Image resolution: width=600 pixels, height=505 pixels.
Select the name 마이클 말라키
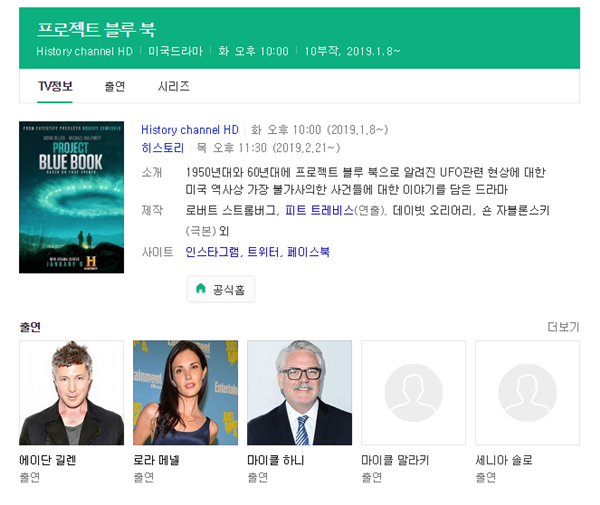coord(395,460)
